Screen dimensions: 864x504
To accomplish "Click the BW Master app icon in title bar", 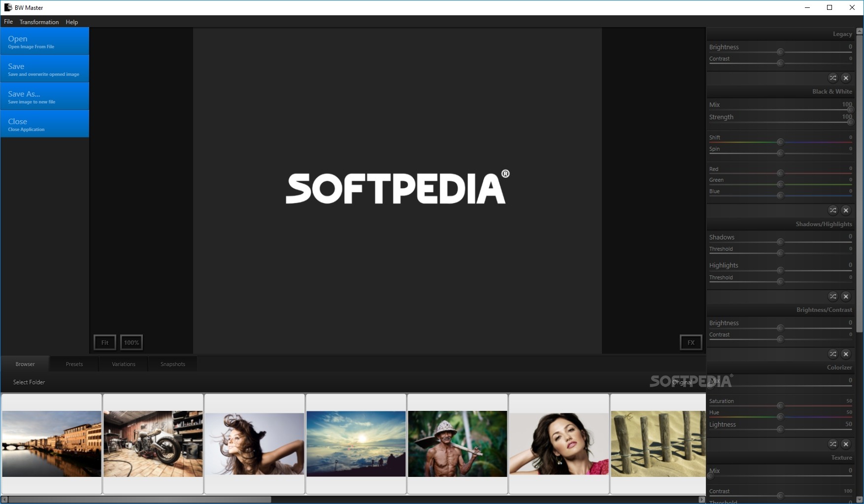I will tap(8, 7).
